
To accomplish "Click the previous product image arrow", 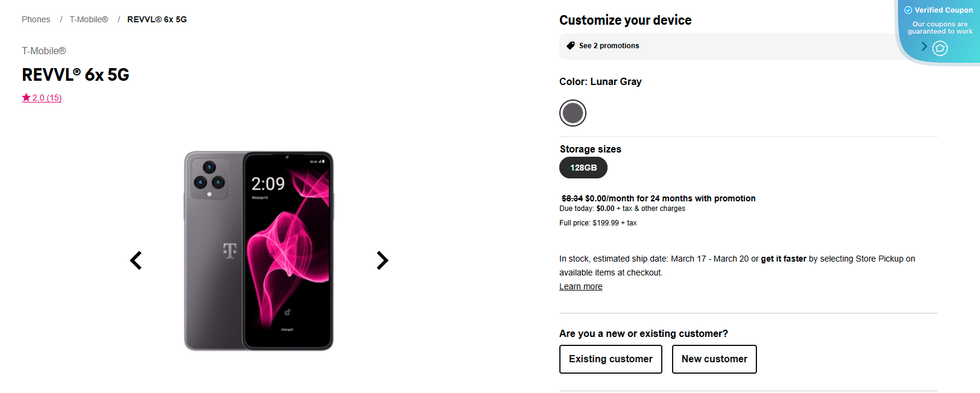I will coord(136,260).
